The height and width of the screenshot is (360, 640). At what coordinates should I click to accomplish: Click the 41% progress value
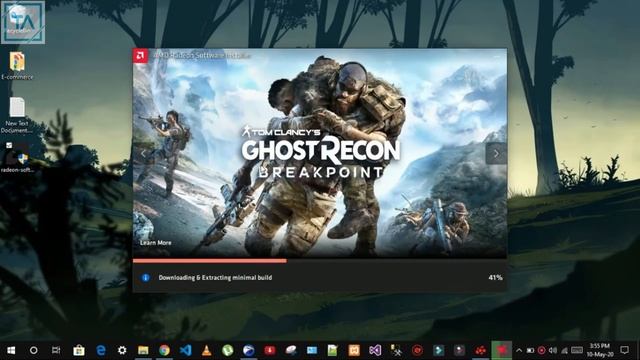point(495,278)
